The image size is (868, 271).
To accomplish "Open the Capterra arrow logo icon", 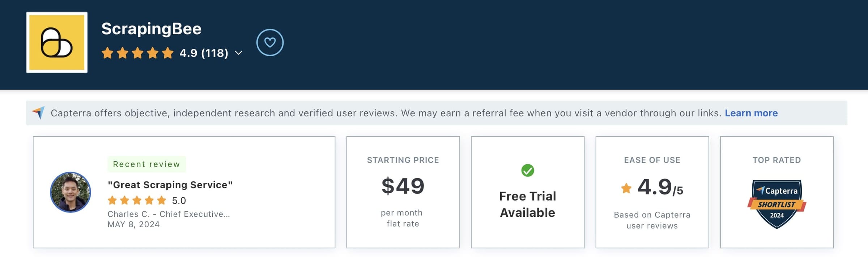I will click(x=37, y=113).
